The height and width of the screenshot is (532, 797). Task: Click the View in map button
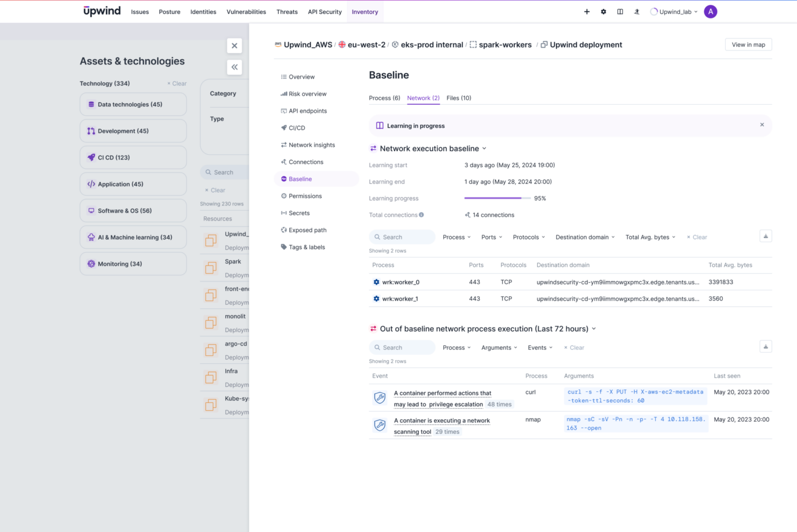tap(748, 45)
